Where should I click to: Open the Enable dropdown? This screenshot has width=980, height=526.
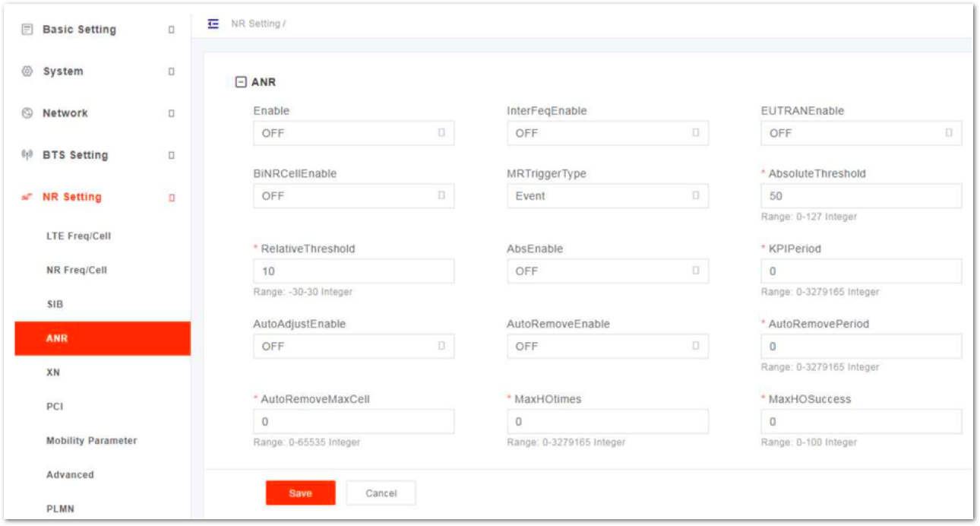(x=354, y=133)
